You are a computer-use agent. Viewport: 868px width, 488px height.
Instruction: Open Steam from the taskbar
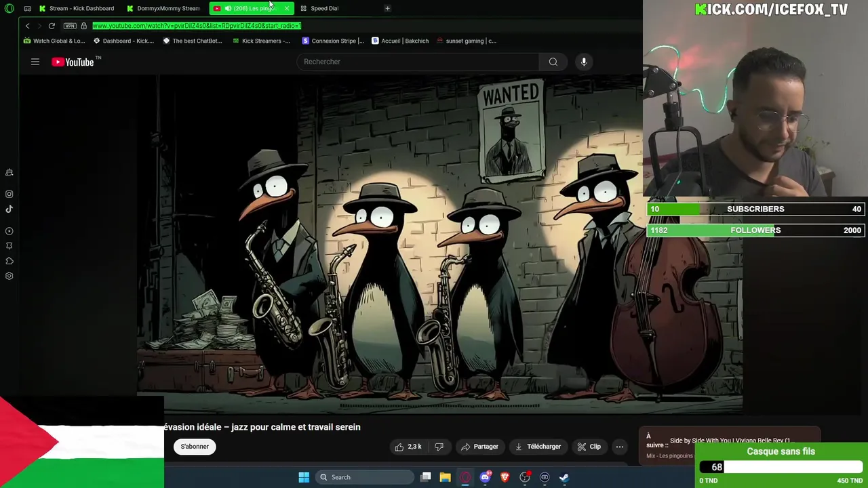coord(564,477)
